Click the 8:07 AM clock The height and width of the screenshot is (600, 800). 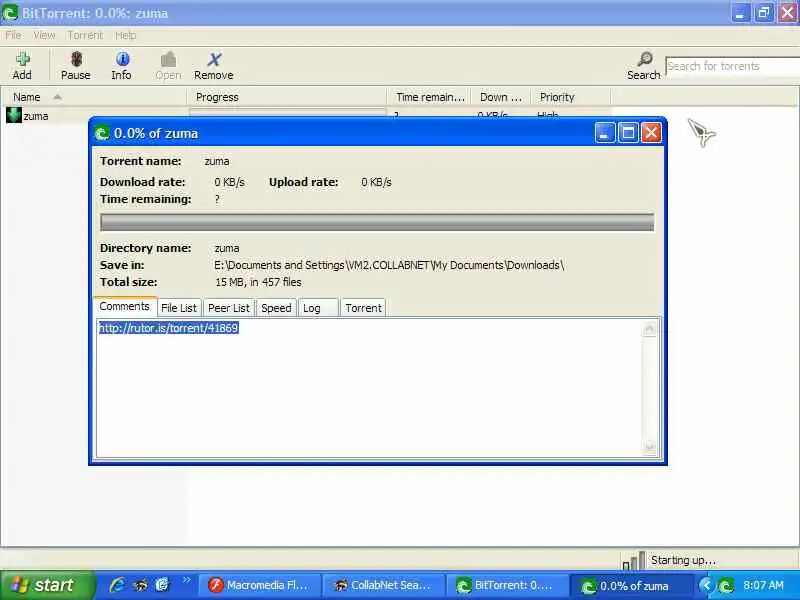click(x=763, y=585)
